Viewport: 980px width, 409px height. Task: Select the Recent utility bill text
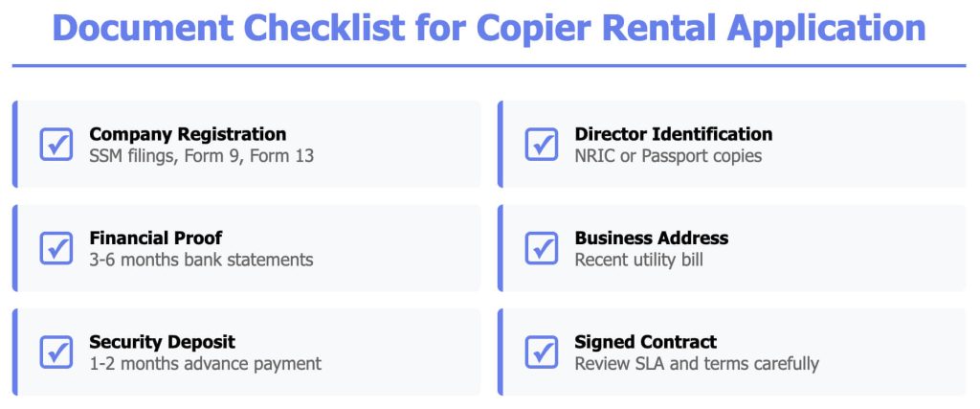(638, 260)
